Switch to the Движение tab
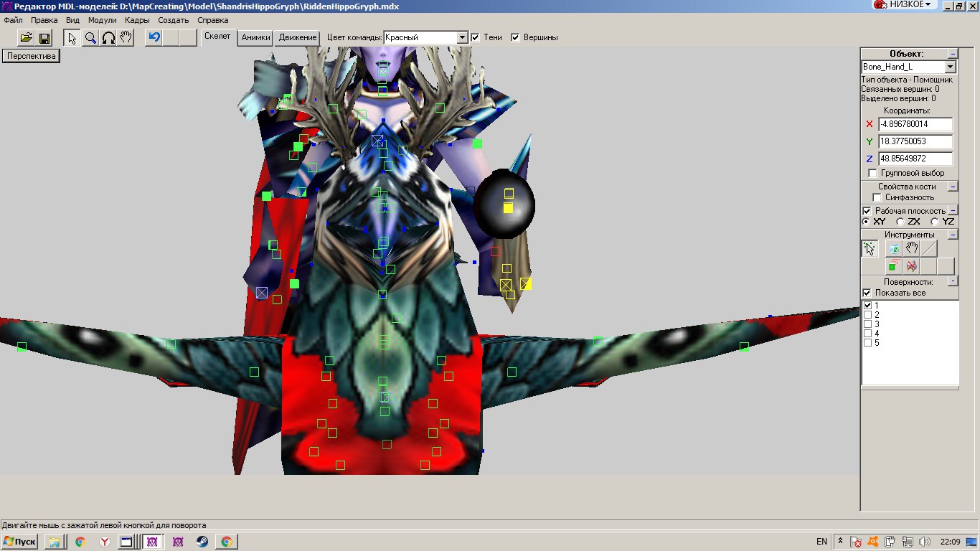 tap(298, 37)
